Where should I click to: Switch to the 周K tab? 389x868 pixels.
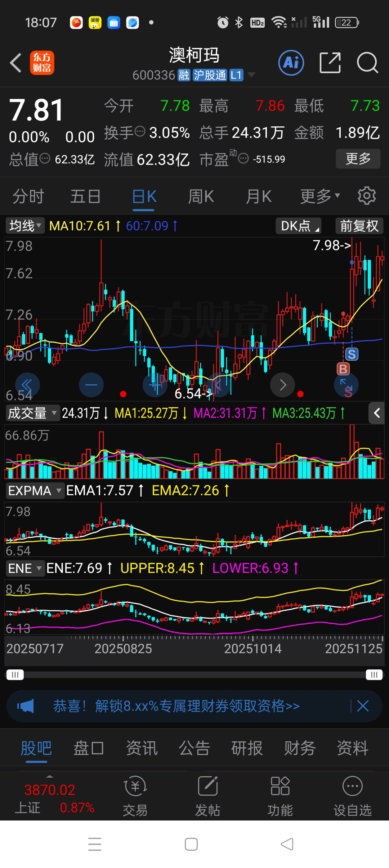coord(201,196)
